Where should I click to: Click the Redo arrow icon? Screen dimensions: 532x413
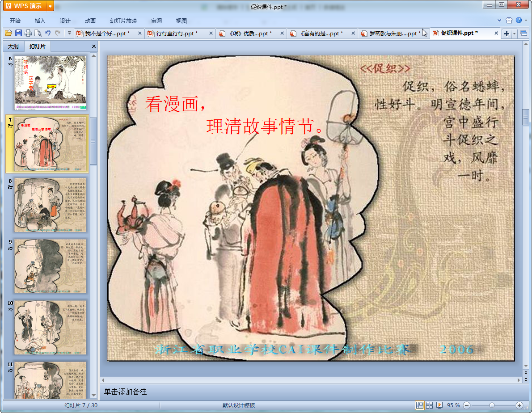[58, 33]
